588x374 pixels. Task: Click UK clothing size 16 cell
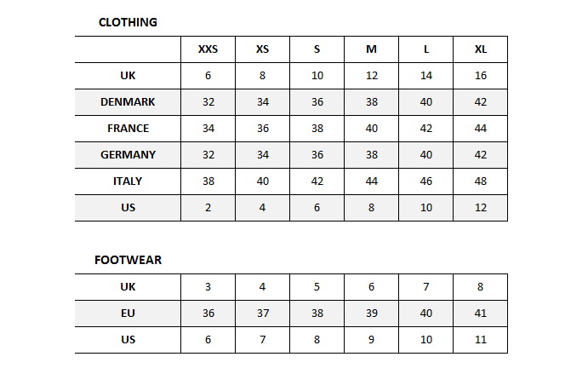[481, 76]
